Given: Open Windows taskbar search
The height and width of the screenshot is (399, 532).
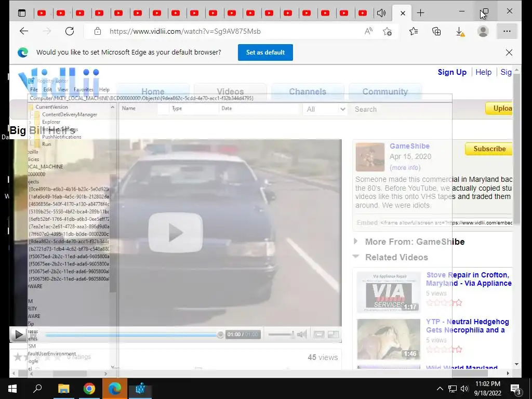Looking at the screenshot, I should 37,389.
